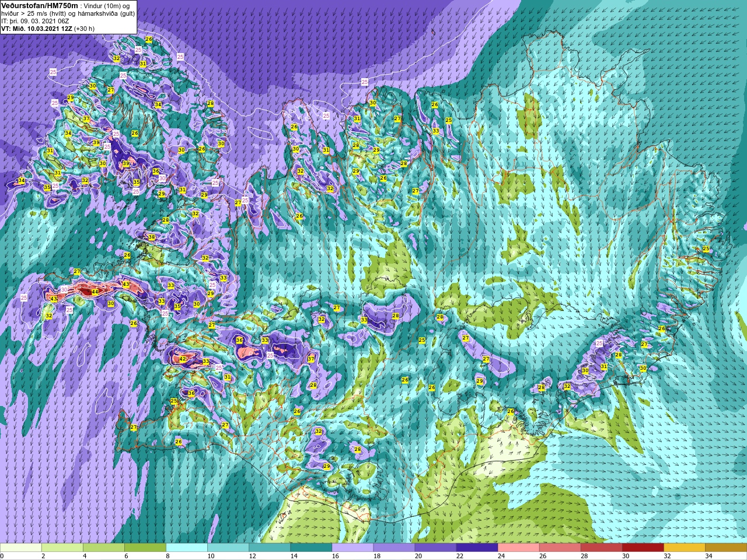
Task: Click the Veðurstofan/HM750m title text
Action: pos(40,5)
